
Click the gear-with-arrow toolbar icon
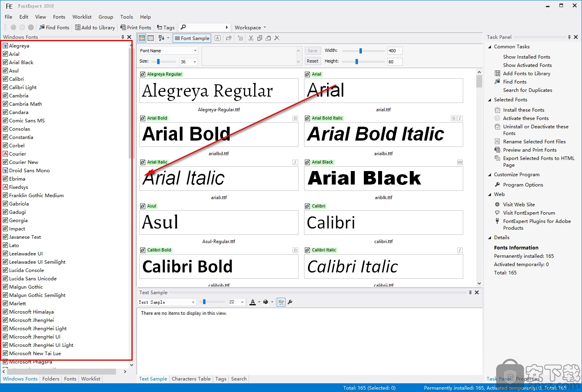[228, 38]
